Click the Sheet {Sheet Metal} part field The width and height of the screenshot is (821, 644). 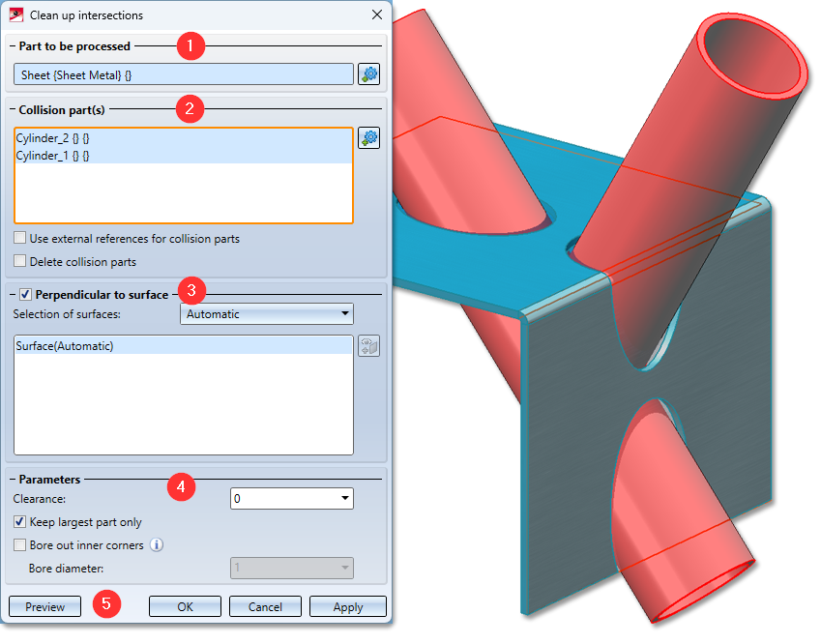(184, 74)
